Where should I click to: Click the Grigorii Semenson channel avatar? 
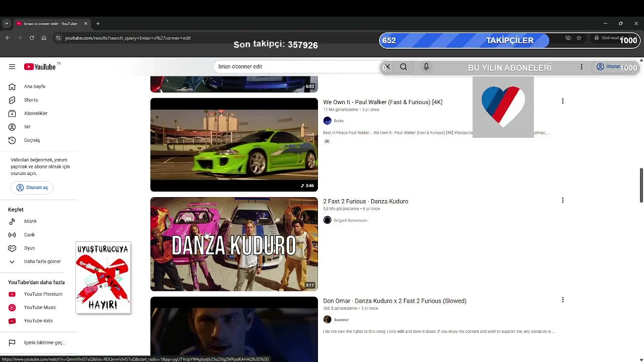point(328,220)
